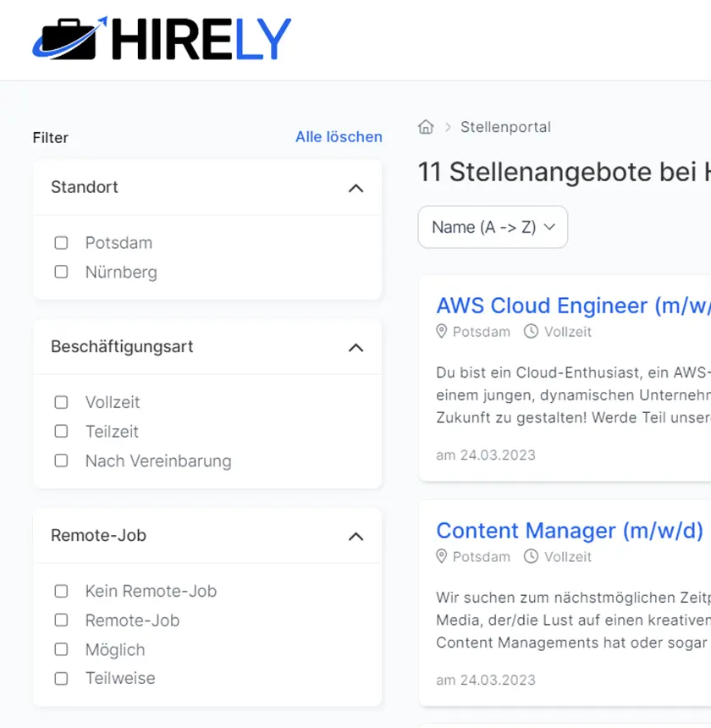Click the location pin icon on AWS Cloud Engineer
711x728 pixels.
[x=442, y=332]
